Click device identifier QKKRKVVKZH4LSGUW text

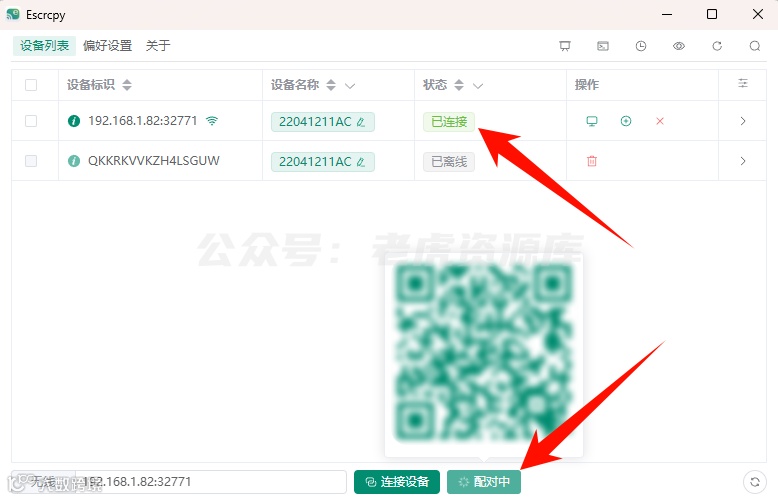154,161
